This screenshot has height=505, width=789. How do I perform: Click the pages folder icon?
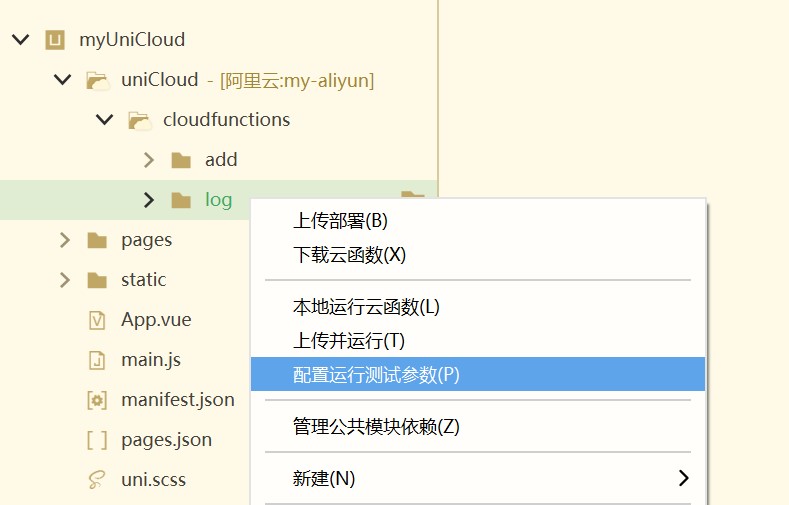coord(97,240)
